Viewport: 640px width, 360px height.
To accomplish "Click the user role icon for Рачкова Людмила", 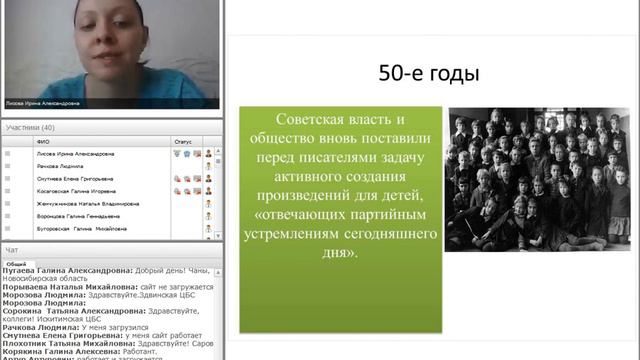I will [x=209, y=166].
